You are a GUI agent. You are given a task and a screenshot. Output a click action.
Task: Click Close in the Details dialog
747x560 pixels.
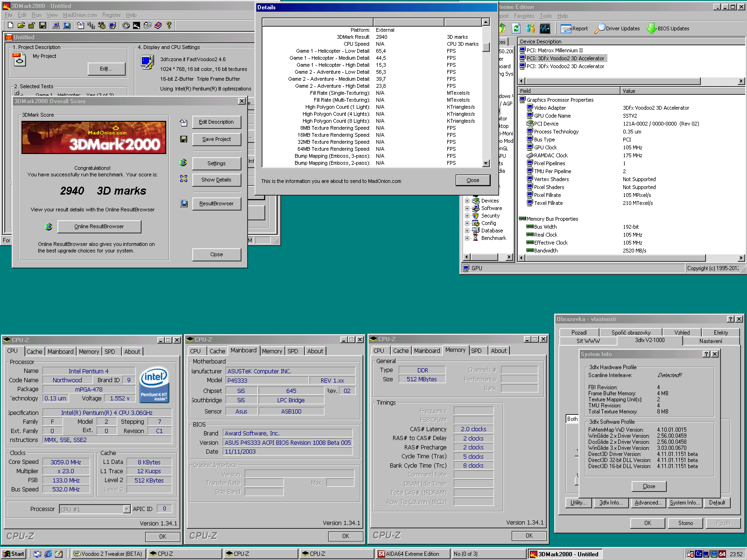[x=473, y=180]
